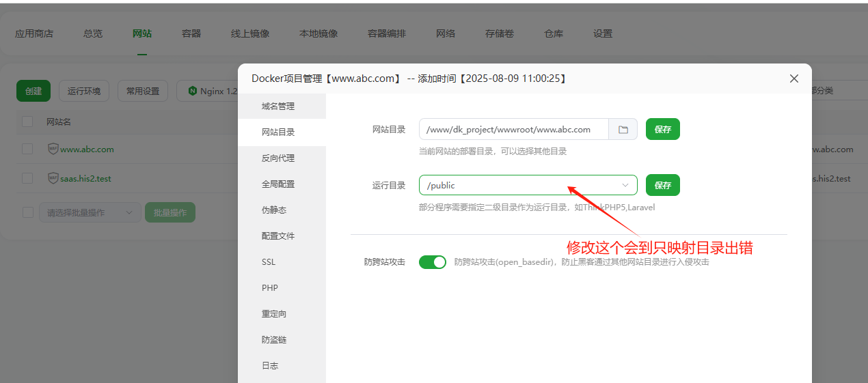Toggle the anti-cross-site attack switch

(x=432, y=262)
